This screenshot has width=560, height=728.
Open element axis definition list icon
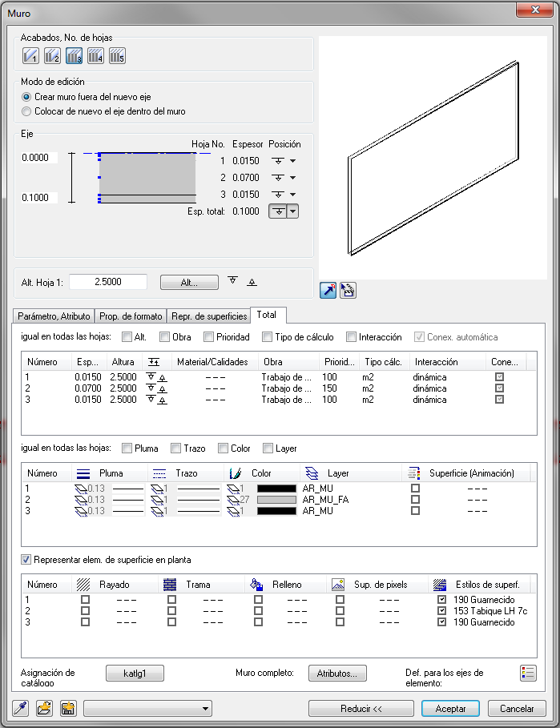pos(528,674)
